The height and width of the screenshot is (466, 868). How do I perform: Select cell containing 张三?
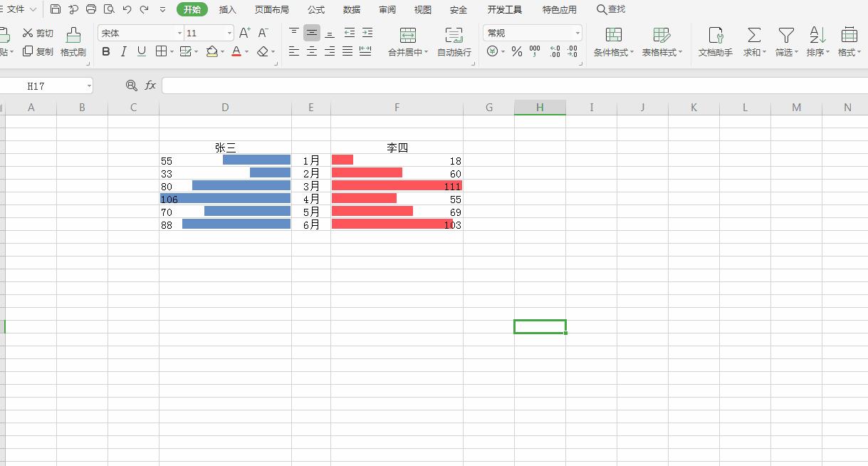point(225,147)
